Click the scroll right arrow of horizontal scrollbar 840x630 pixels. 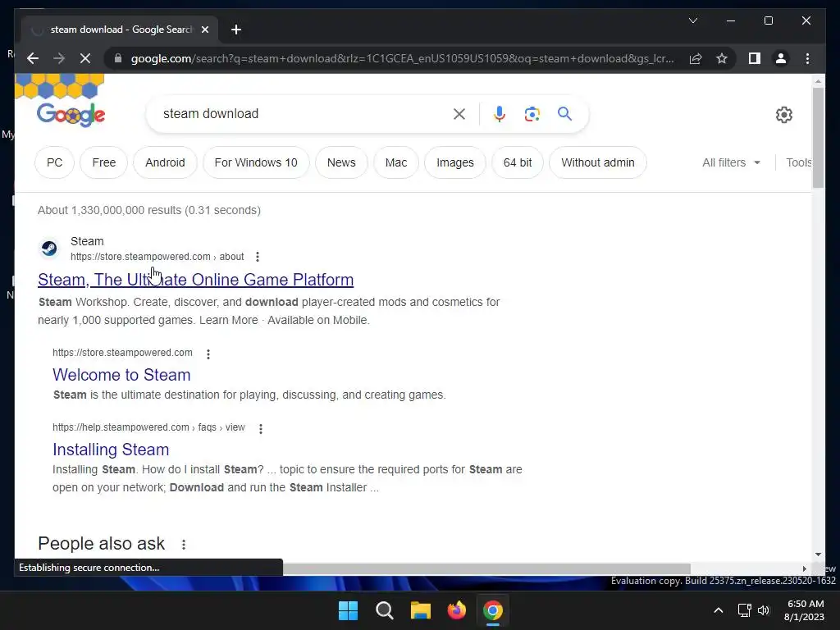coord(804,569)
